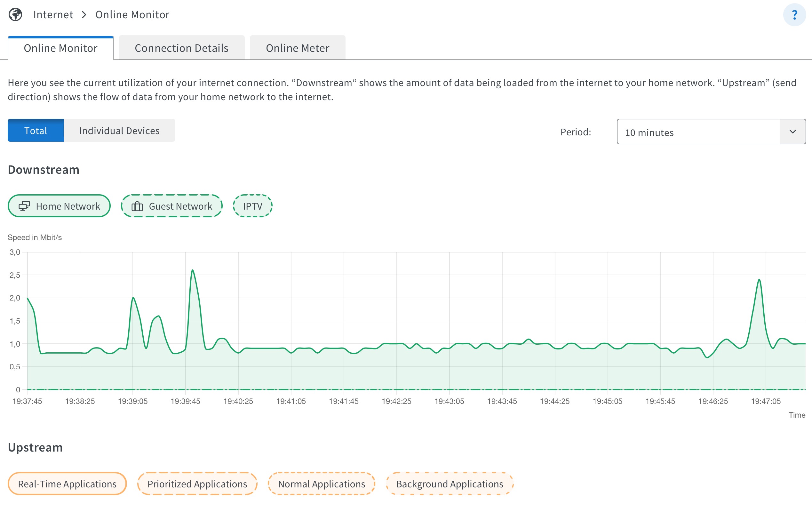Screen dimensions: 812x505
Task: Select the Total view button
Action: 36,131
